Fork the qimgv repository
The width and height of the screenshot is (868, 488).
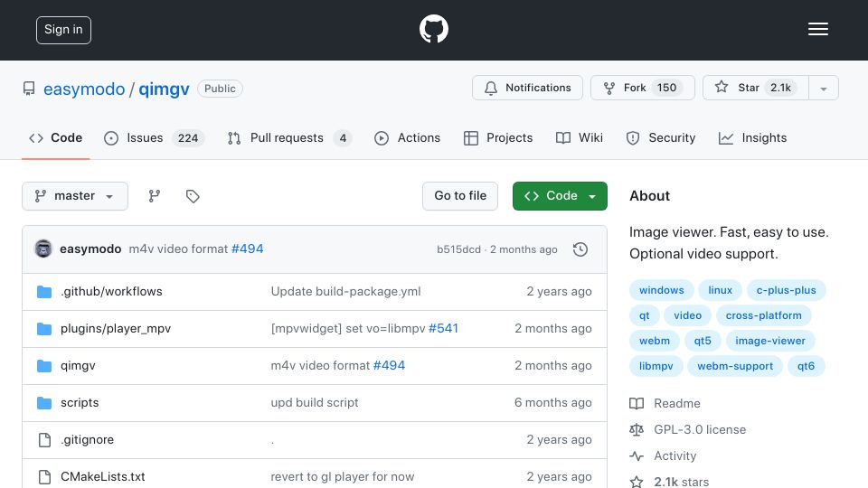pyautogui.click(x=643, y=88)
